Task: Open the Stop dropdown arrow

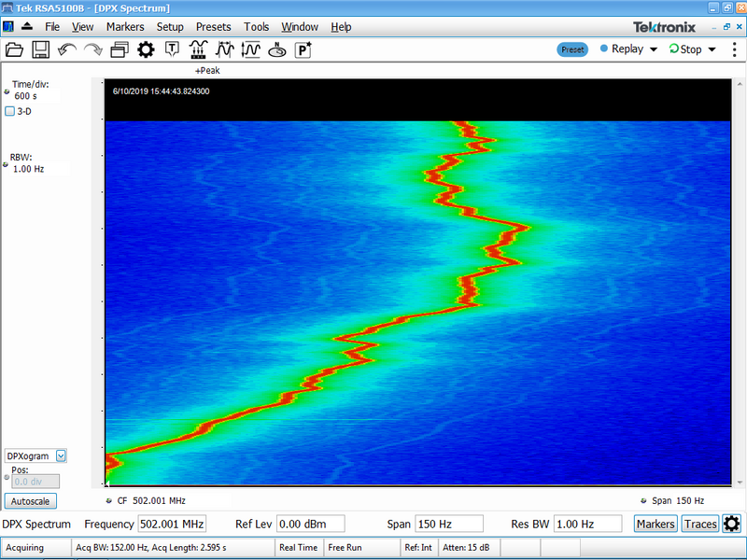Action: point(712,49)
